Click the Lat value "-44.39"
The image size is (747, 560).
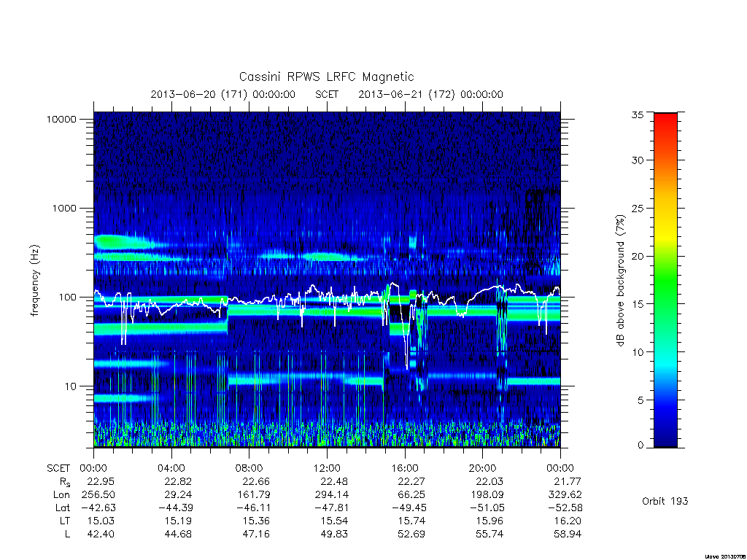176,508
